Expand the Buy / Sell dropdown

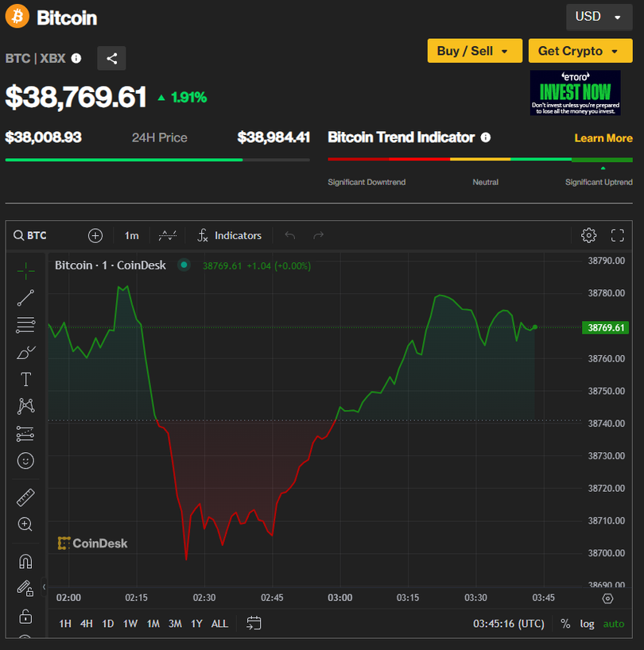click(475, 51)
